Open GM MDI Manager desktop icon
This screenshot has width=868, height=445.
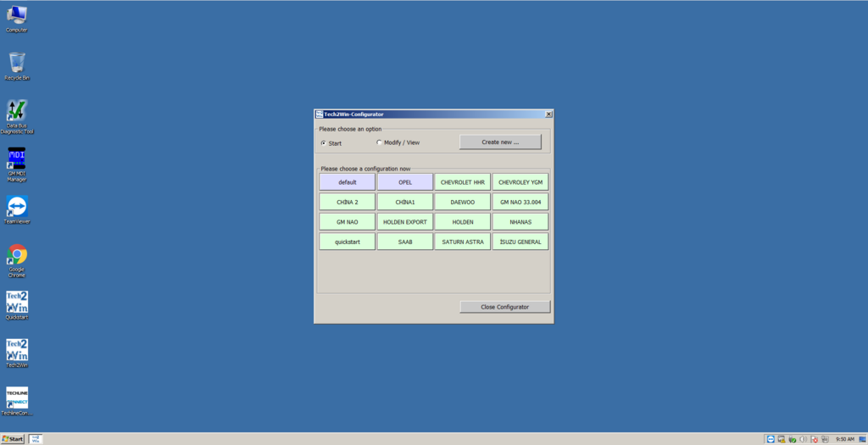point(17,159)
